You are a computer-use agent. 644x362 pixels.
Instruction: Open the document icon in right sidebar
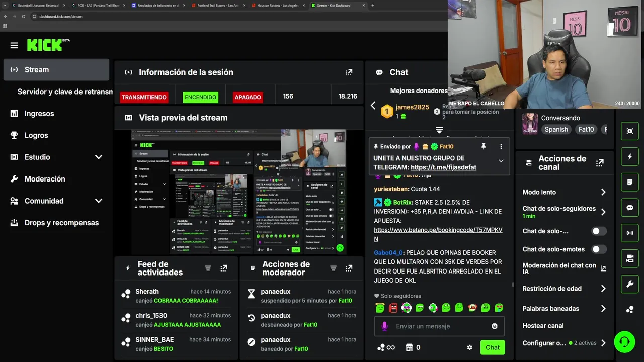(630, 182)
